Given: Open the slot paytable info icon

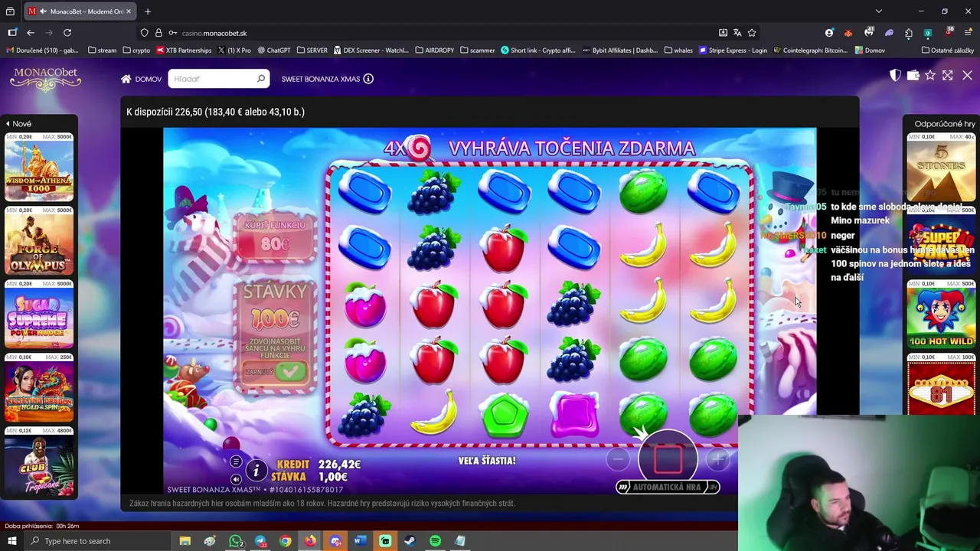Looking at the screenshot, I should (x=256, y=470).
